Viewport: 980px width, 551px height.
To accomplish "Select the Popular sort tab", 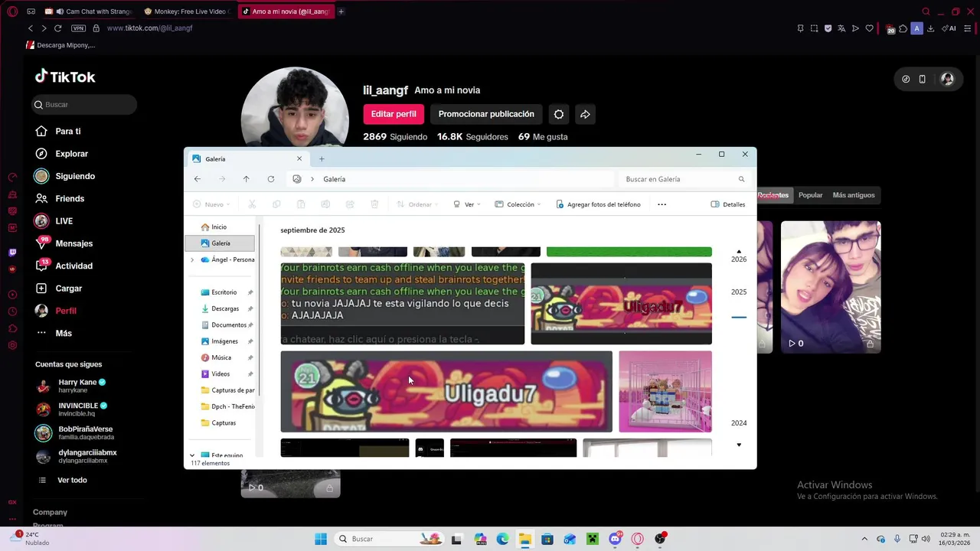I will tap(810, 195).
